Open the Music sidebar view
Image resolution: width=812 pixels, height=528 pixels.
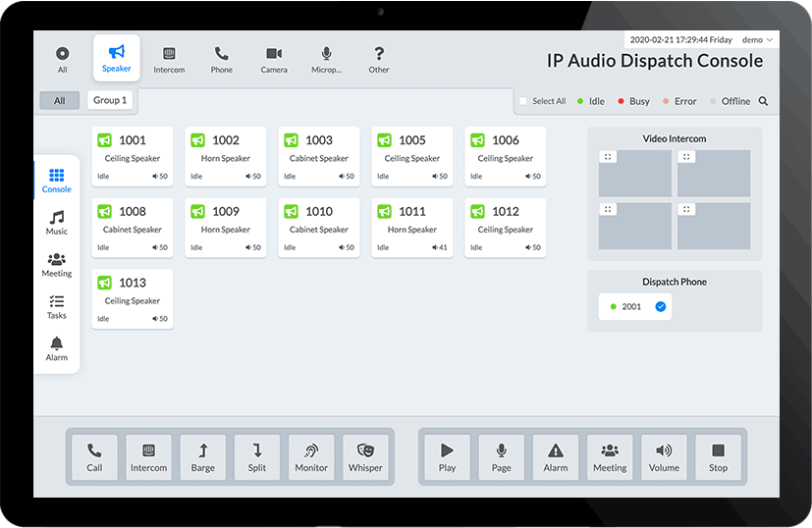click(x=56, y=223)
